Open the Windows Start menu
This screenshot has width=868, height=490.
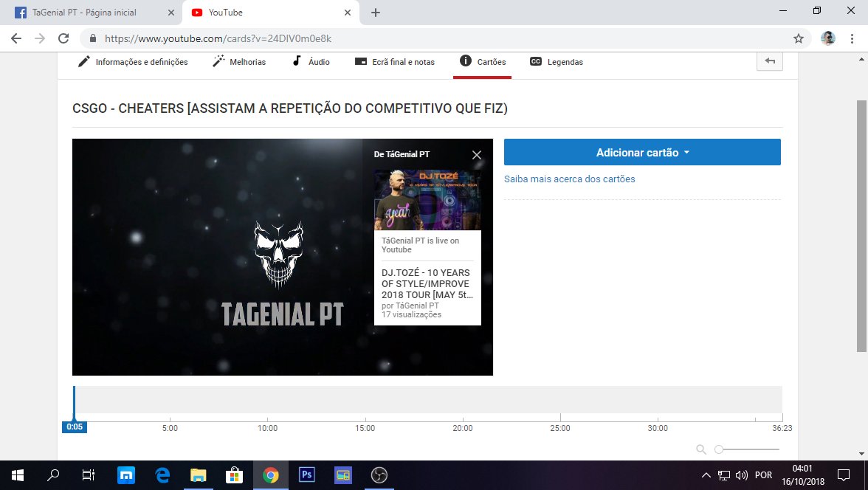pyautogui.click(x=17, y=475)
